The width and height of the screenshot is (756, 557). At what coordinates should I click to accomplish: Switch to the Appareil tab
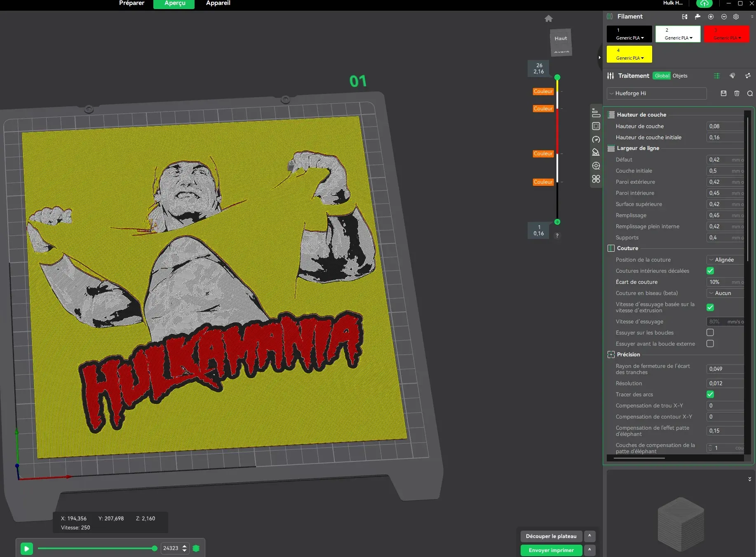click(218, 3)
